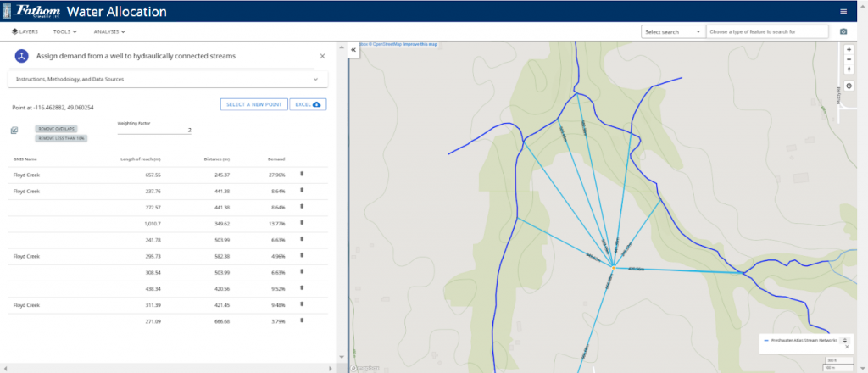Click the Fathom Scientific logo
868x373 pixels.
pos(32,11)
